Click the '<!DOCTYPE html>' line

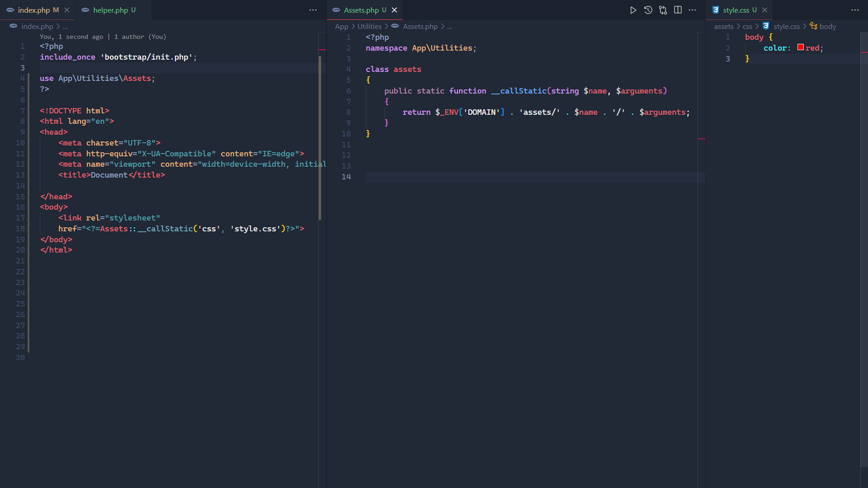click(75, 111)
